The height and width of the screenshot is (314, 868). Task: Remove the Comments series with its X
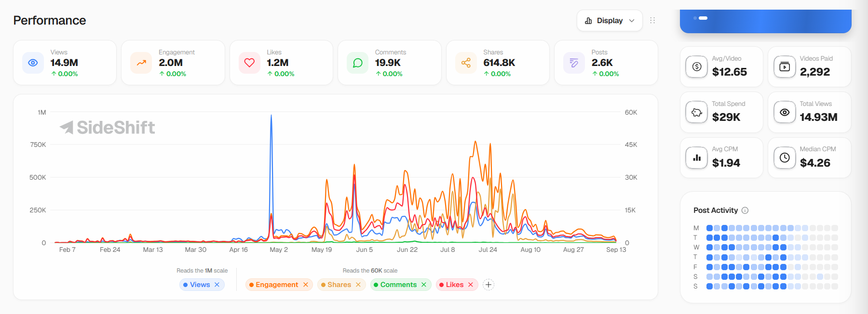424,285
